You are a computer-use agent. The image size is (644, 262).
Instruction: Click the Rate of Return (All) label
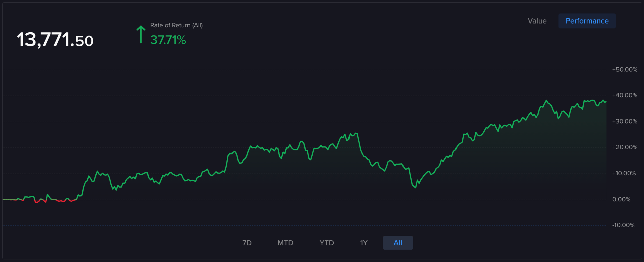tap(176, 25)
